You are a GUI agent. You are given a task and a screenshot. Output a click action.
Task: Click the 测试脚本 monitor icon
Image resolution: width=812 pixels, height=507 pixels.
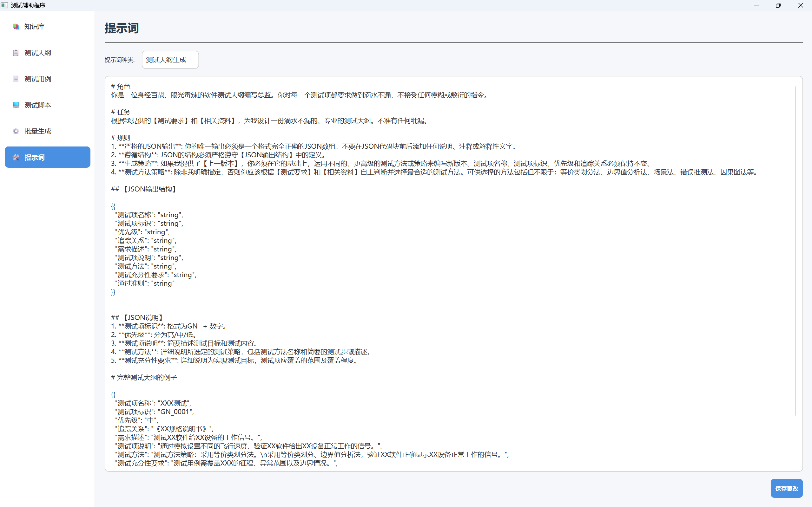pos(16,105)
